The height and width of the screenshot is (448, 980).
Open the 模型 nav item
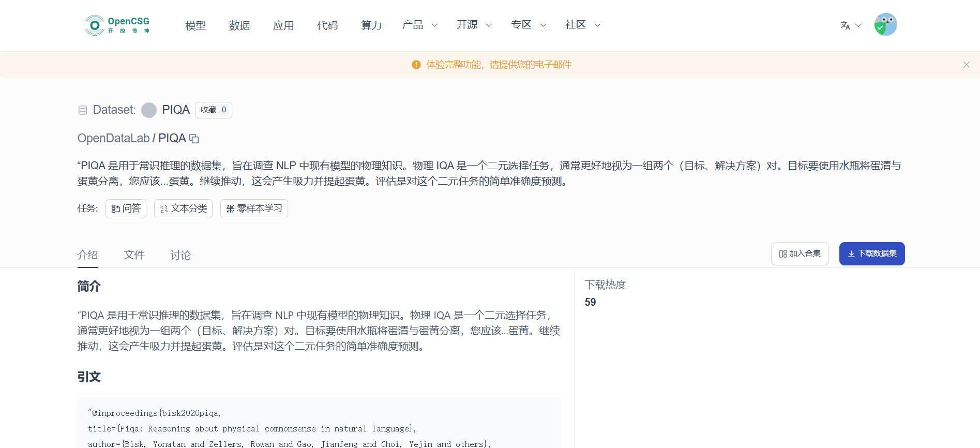coord(195,25)
